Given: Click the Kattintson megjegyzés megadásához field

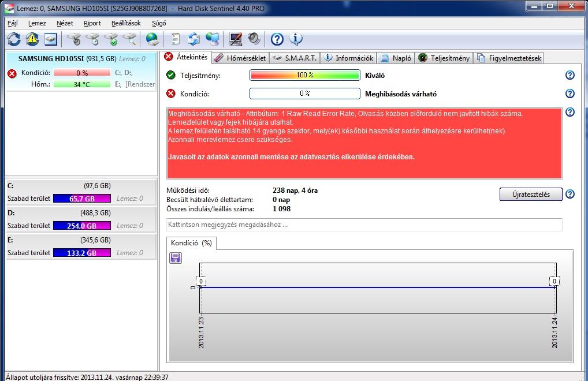Looking at the screenshot, I should tap(364, 225).
